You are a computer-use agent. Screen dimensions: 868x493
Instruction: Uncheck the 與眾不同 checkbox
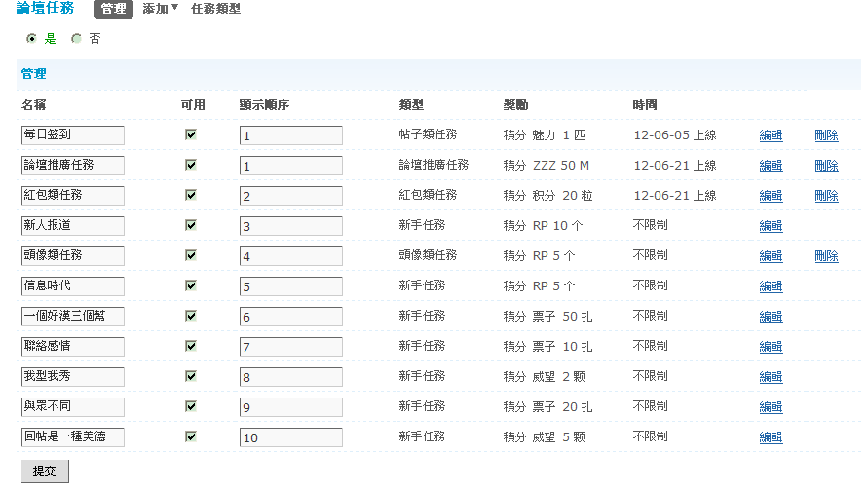(x=191, y=406)
